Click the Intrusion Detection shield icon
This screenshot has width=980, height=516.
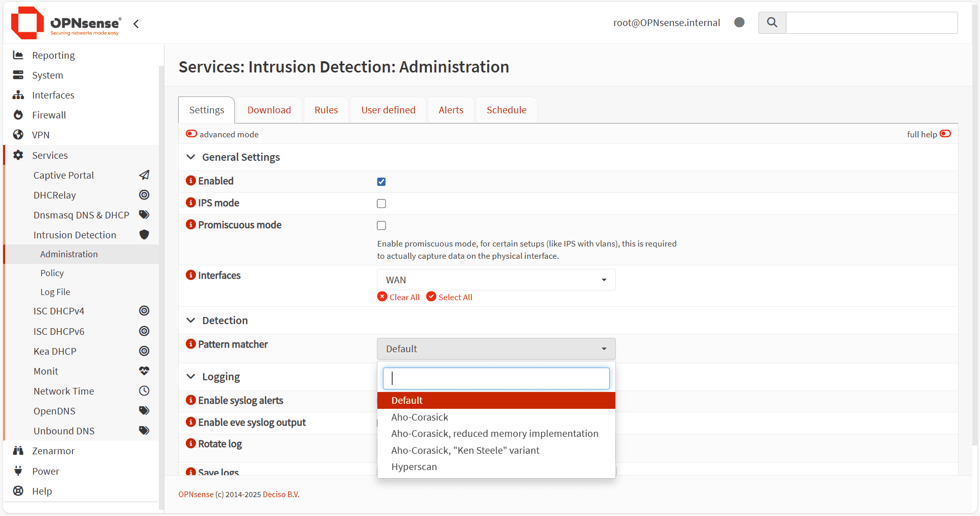tap(144, 235)
